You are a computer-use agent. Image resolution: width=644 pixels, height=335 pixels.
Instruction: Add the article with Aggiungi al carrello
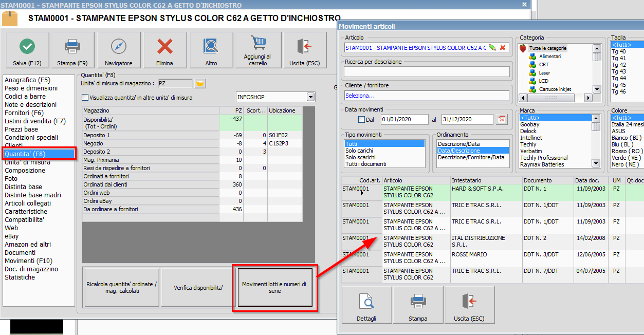pos(257,50)
